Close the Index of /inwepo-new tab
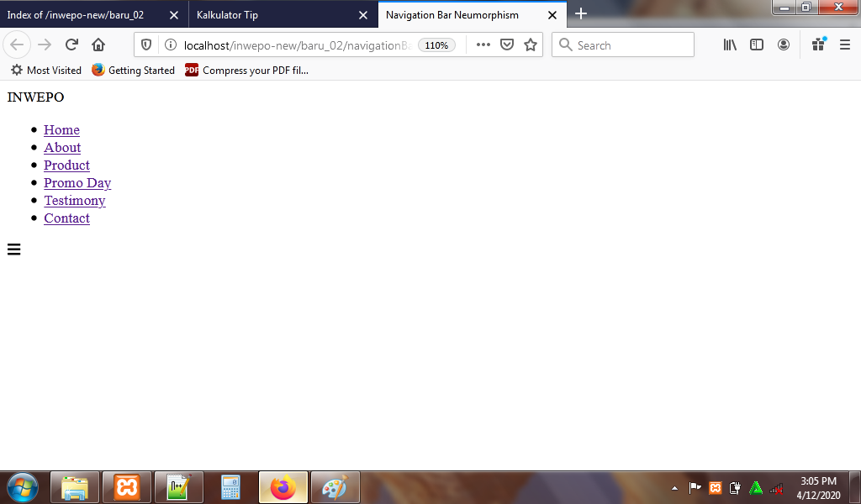Screen dimensions: 861x504 click(173, 15)
